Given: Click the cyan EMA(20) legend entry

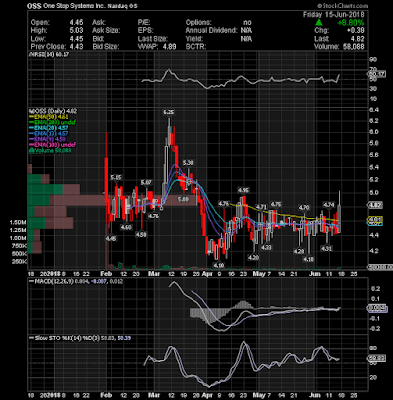Looking at the screenshot, I should tap(49, 128).
